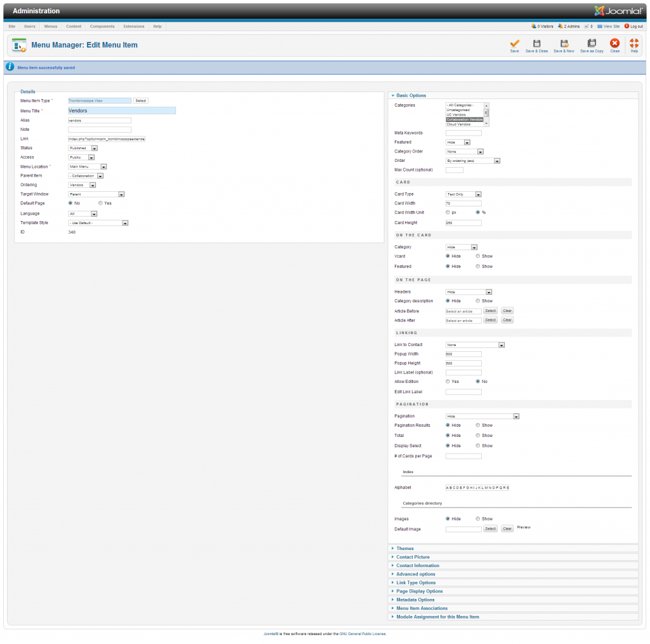This screenshot has height=644, width=650.
Task: Open the Components menu
Action: (102, 27)
